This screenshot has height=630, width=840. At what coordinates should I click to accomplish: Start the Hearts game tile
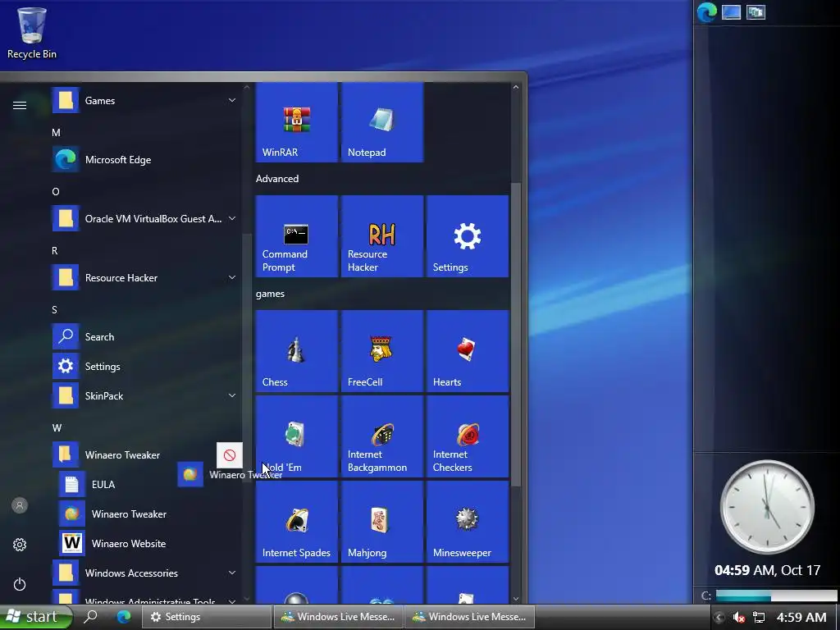click(467, 351)
